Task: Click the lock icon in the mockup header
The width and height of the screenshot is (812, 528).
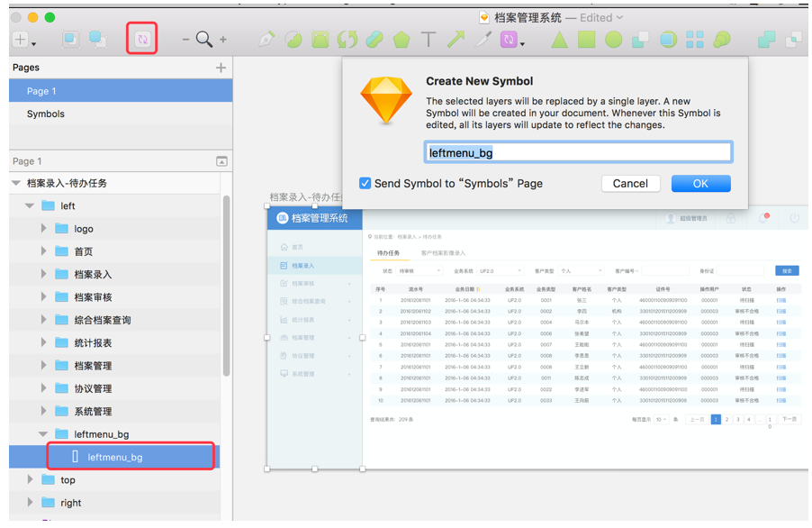Action: click(x=731, y=218)
